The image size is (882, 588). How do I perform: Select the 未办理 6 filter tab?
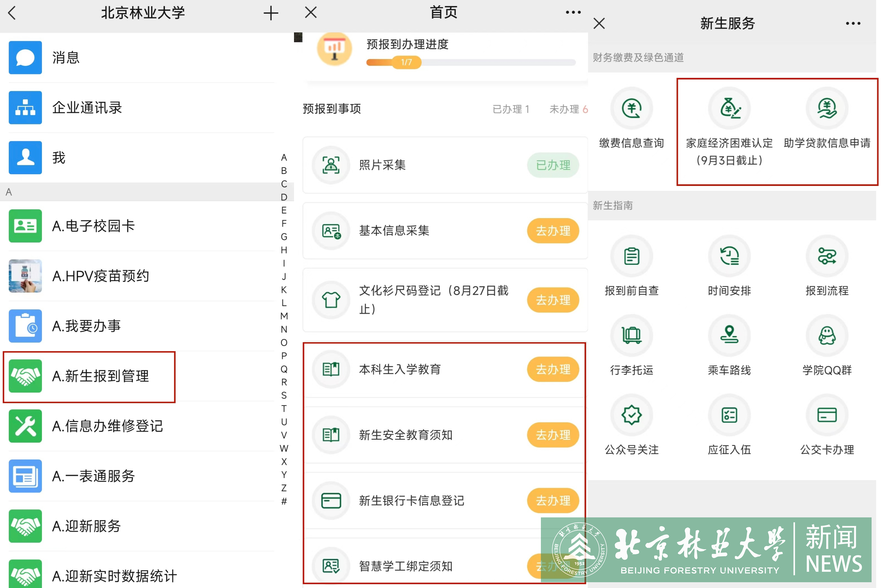pos(568,109)
